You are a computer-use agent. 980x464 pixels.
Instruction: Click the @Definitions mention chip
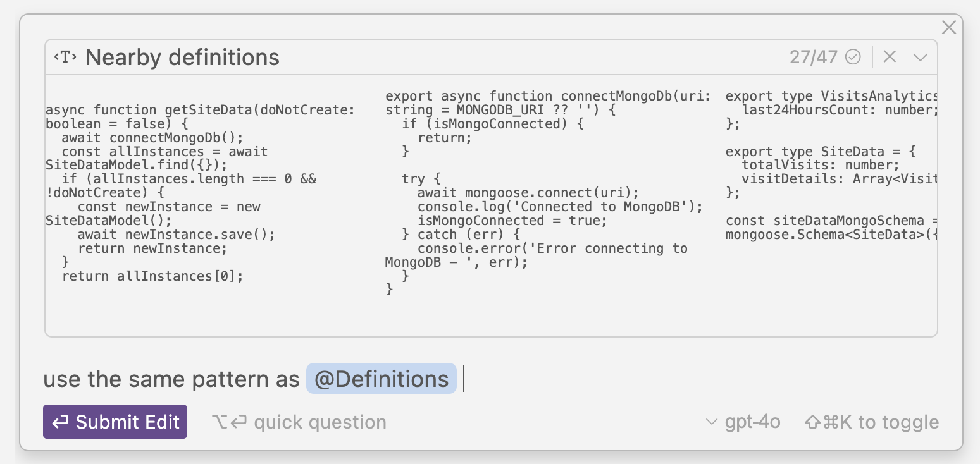(x=381, y=379)
